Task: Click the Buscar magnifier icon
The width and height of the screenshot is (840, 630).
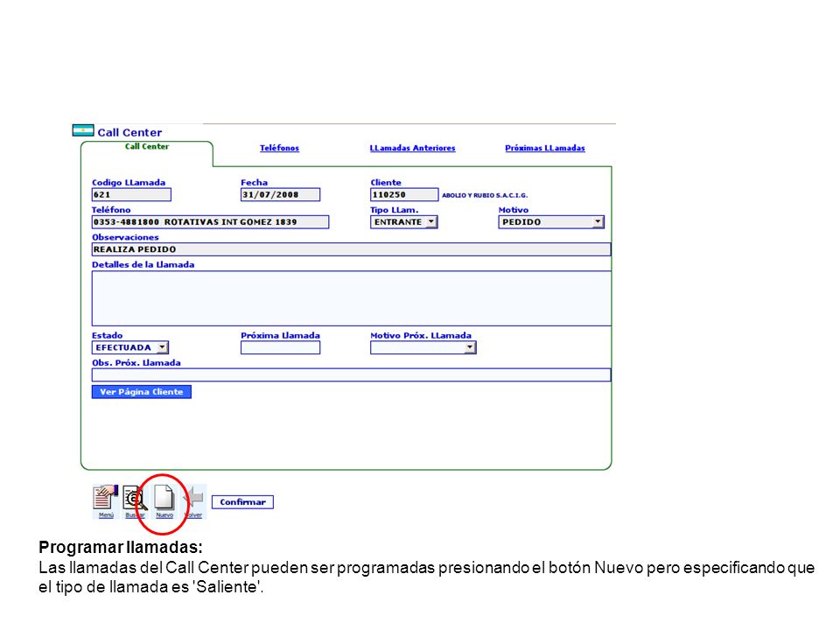Action: [x=135, y=501]
